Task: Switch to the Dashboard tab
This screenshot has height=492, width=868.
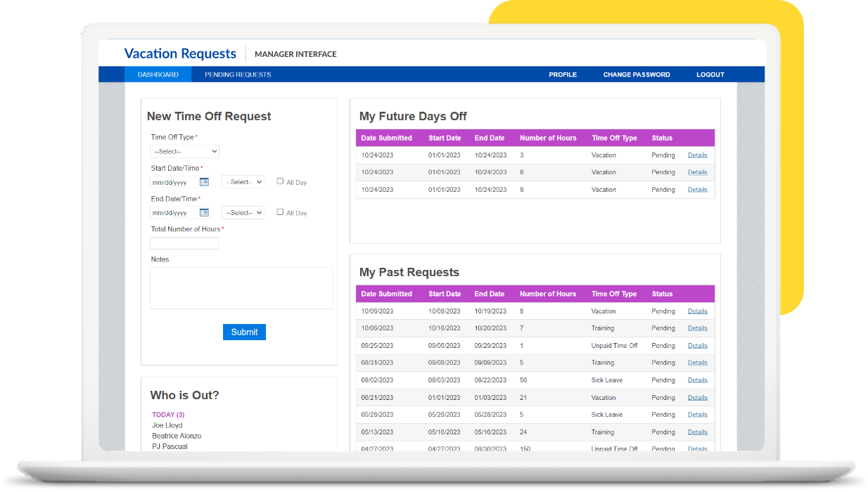Action: tap(158, 75)
